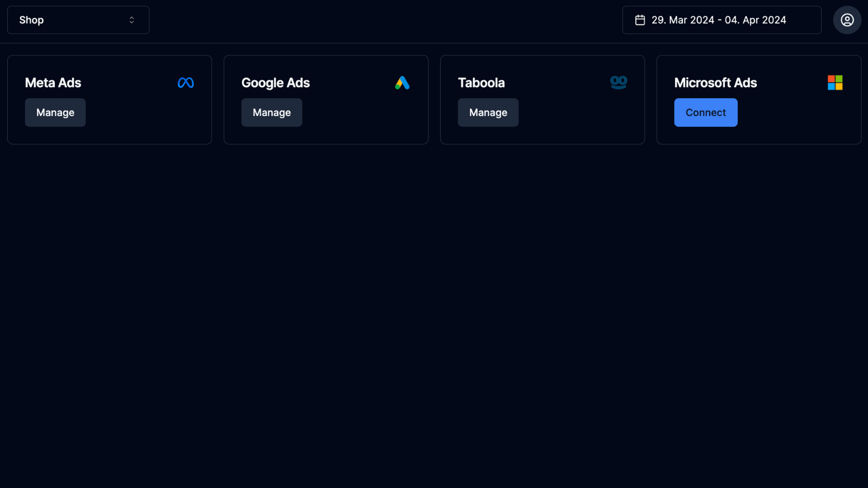Manage the Taboola integration
The height and width of the screenshot is (488, 868).
tap(488, 112)
